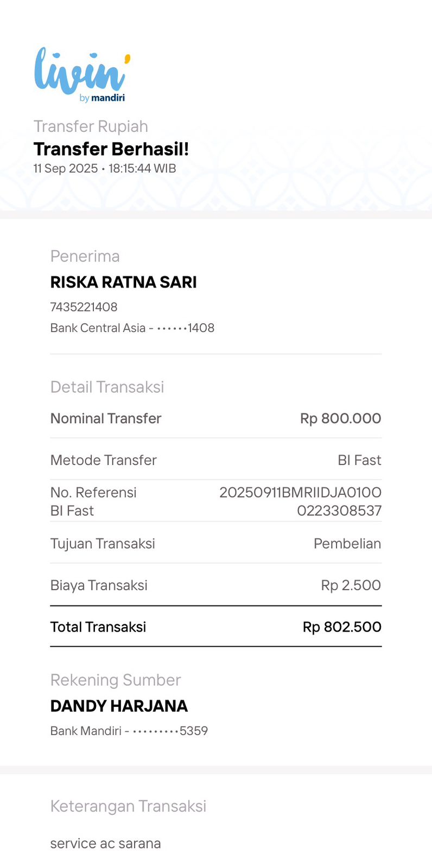Screen dimensions: 432x868
Task: Tap the Rp 2.500 transaction fee
Action: tap(351, 585)
